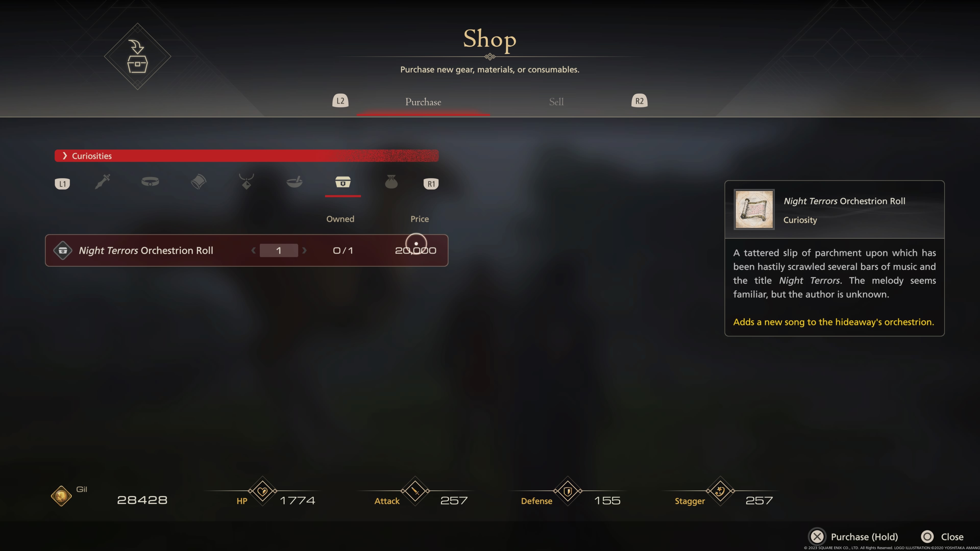Select the chest curiosities category icon
The image size is (980, 551).
pyautogui.click(x=343, y=182)
